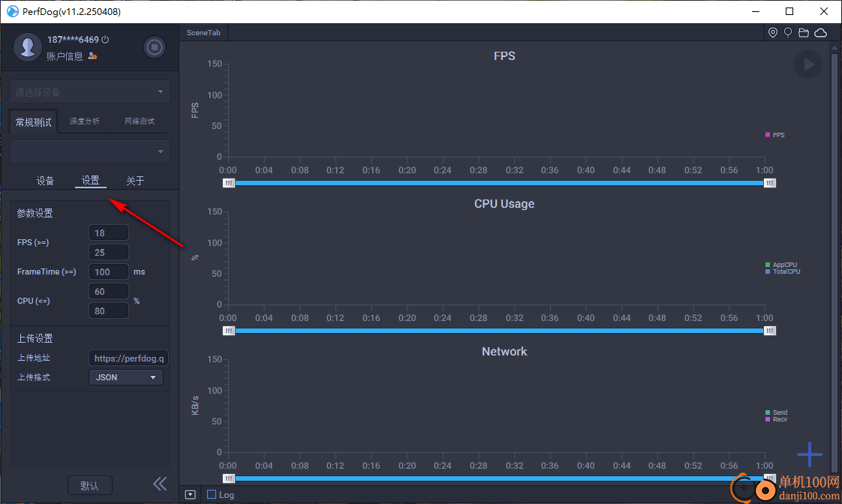Toggle the TotalCPU legend entry
Screen dimensions: 842x504
click(783, 271)
